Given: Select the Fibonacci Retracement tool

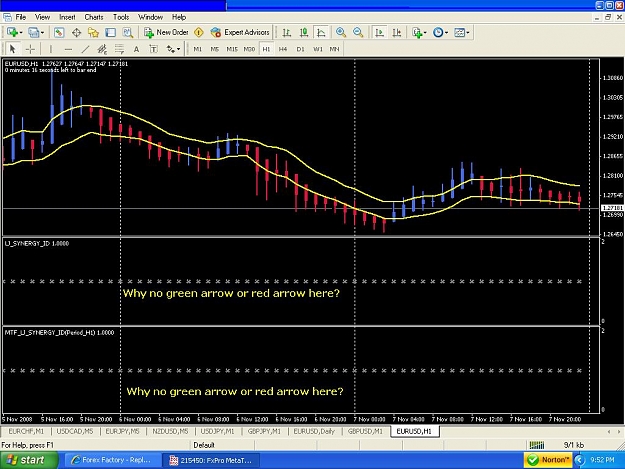Looking at the screenshot, I should [x=119, y=49].
